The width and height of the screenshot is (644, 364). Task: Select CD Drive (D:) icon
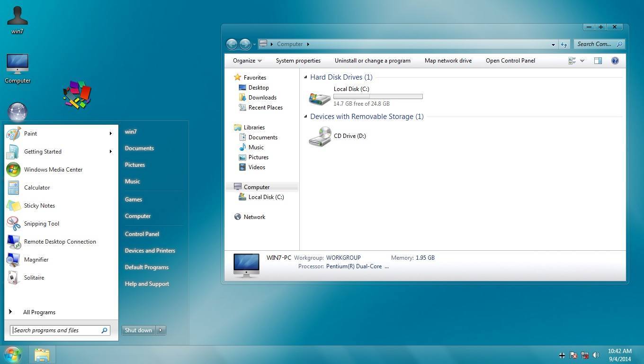pos(320,136)
